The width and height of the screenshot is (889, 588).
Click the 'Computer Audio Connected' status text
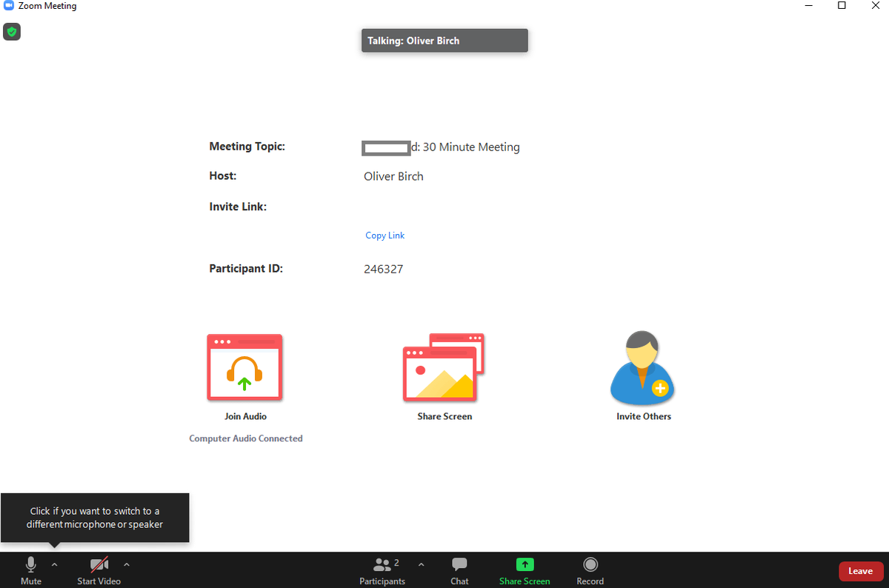pos(246,438)
